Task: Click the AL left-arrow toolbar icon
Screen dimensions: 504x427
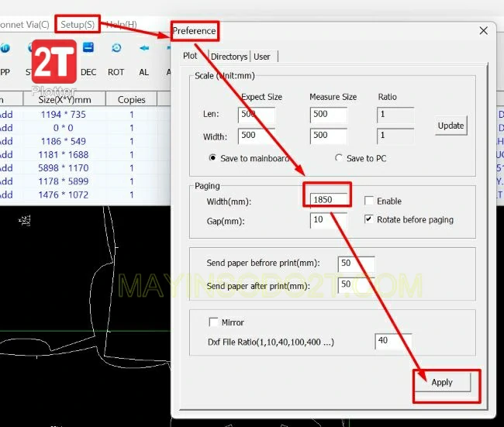Action: [144, 49]
